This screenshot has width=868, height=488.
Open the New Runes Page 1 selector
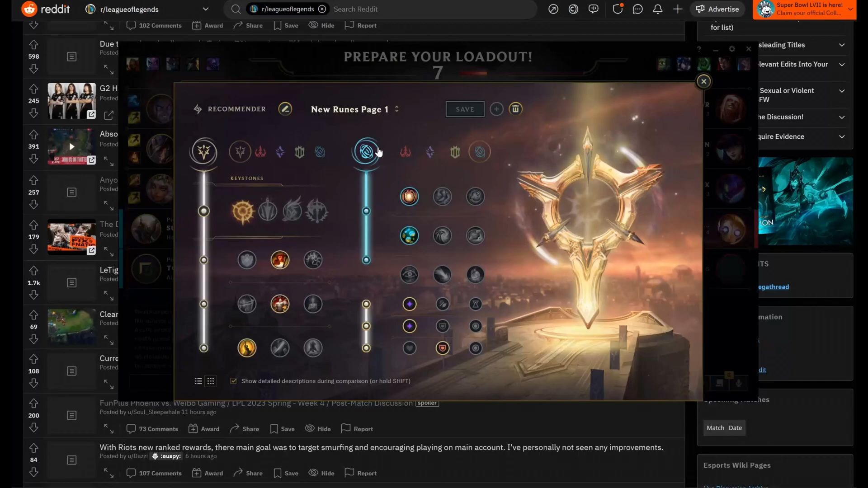tap(354, 109)
